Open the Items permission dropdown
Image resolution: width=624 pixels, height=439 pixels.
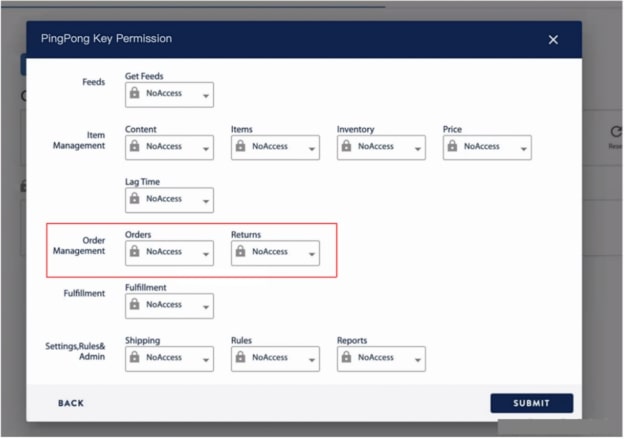[275, 148]
